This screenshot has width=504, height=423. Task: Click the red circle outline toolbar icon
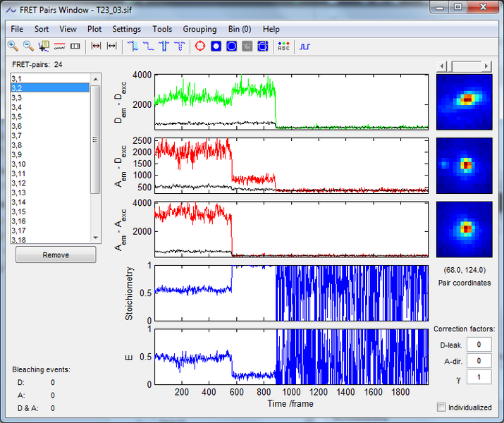[199, 46]
